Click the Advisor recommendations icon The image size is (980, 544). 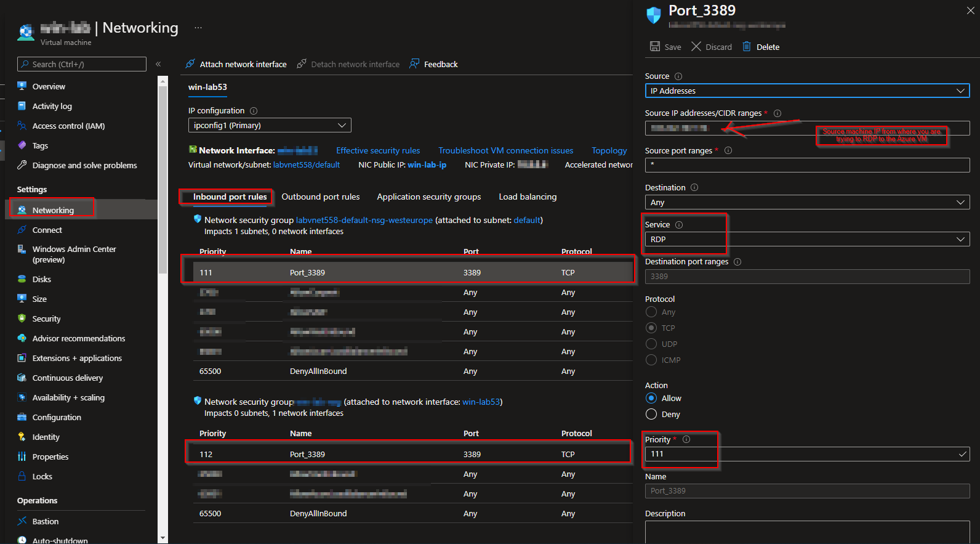[x=22, y=338]
